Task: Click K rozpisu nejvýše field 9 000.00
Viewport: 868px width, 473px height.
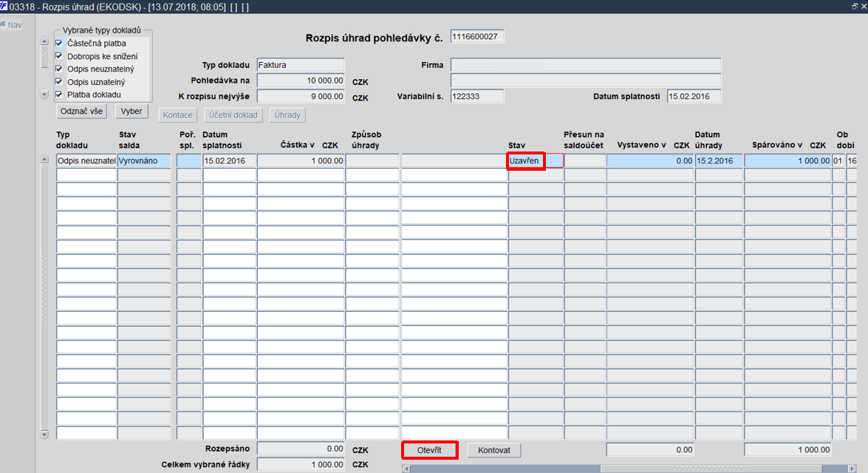Action: (x=301, y=96)
